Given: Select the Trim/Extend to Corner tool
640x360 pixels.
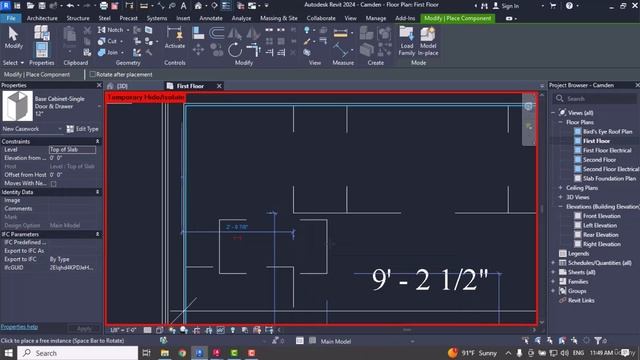Looking at the screenshot, I should 253,50.
